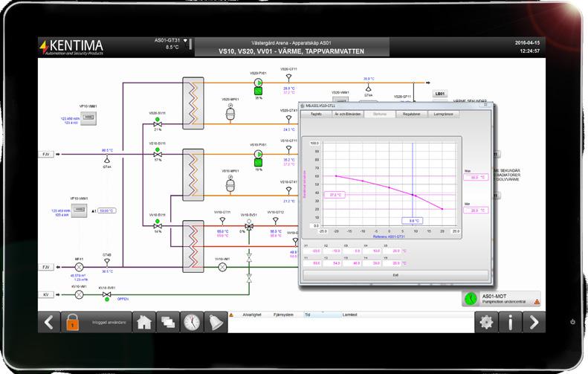Open the stacked windows overview icon

point(167,322)
